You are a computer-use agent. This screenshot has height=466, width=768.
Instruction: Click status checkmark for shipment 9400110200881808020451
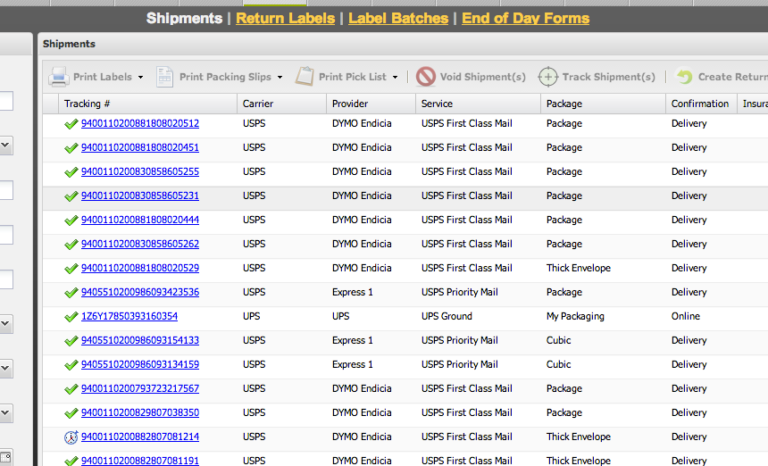click(x=71, y=148)
